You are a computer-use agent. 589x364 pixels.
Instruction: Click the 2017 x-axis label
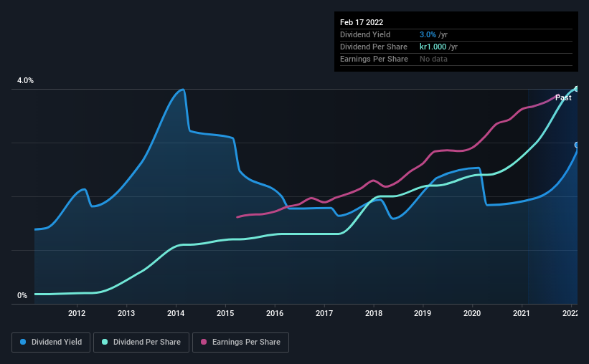324,313
